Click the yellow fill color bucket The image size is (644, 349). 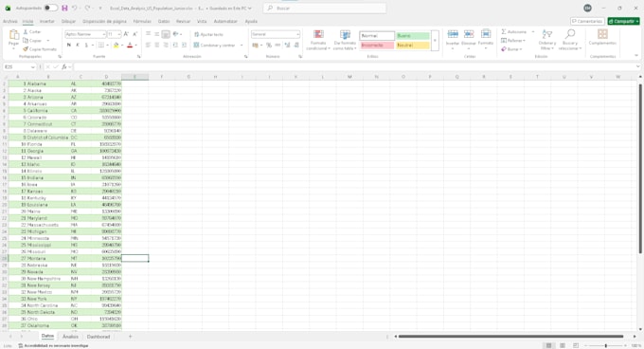click(116, 45)
